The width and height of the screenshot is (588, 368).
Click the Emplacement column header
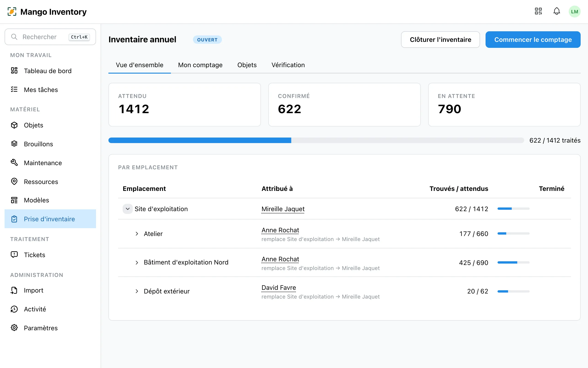coord(144,189)
